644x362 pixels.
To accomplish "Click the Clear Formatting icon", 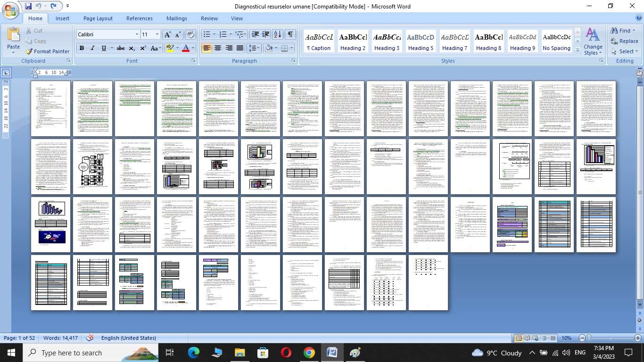I will coord(190,34).
